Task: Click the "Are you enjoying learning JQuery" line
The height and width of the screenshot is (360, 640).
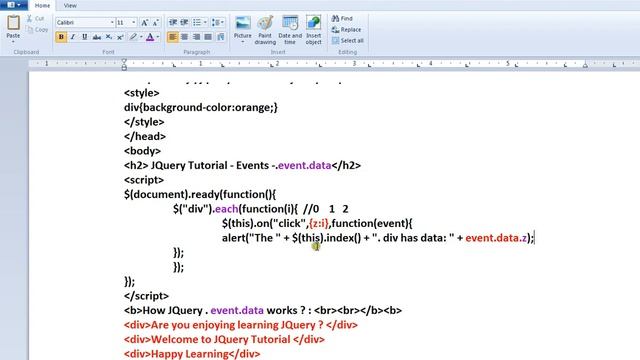Action: click(241, 325)
